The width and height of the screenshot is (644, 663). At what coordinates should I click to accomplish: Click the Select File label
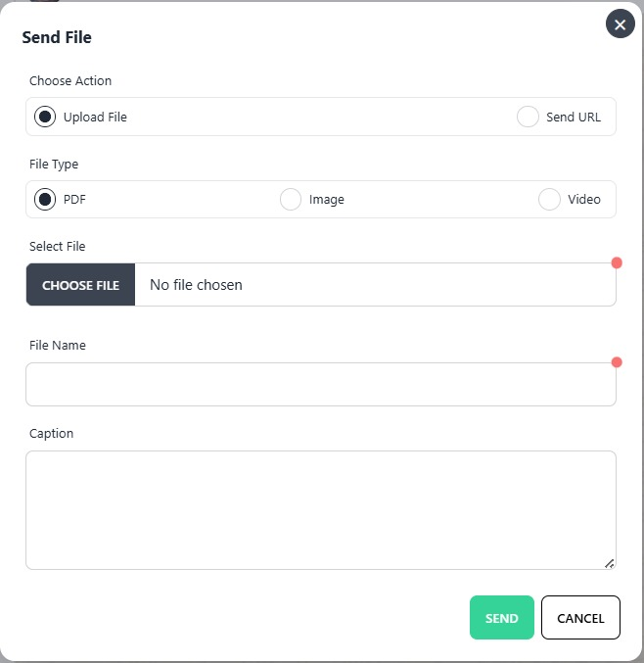click(58, 247)
